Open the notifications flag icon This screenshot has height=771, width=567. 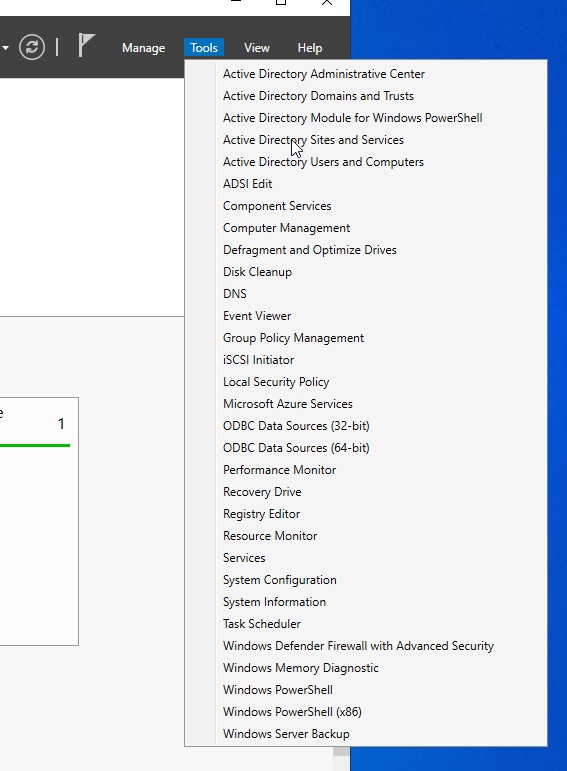(x=86, y=45)
